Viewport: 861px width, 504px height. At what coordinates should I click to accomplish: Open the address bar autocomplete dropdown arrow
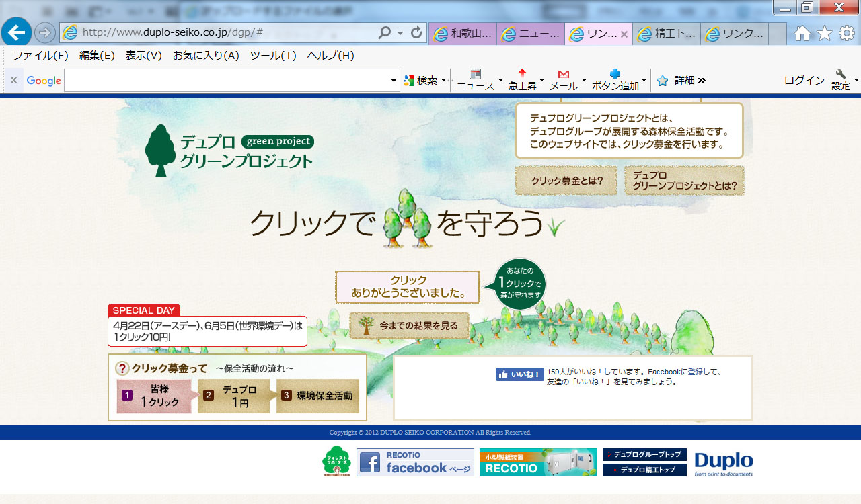(400, 33)
